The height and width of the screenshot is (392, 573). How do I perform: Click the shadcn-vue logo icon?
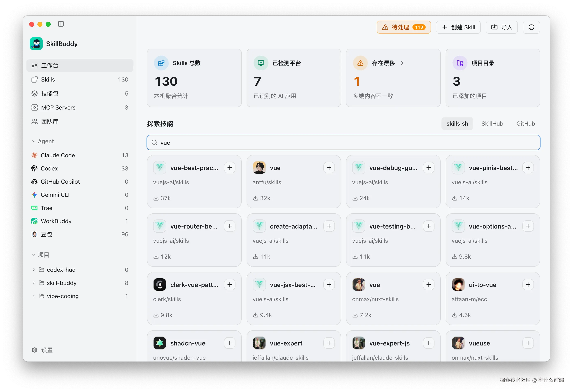point(160,343)
